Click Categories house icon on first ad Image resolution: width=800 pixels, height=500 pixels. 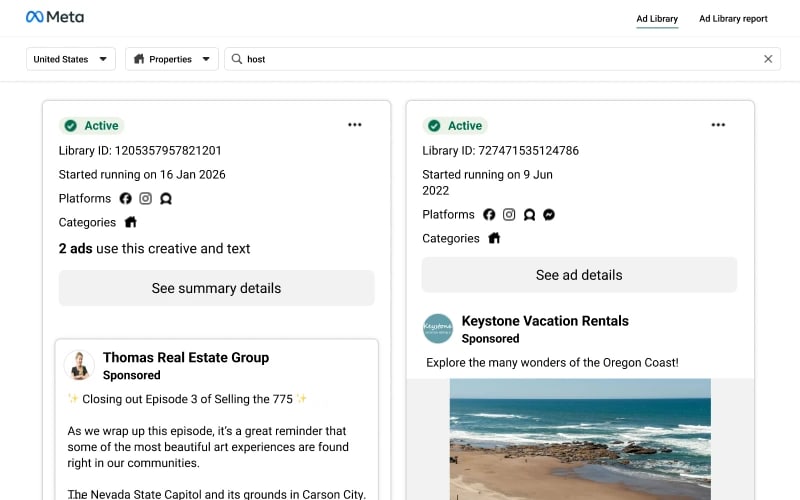[131, 222]
